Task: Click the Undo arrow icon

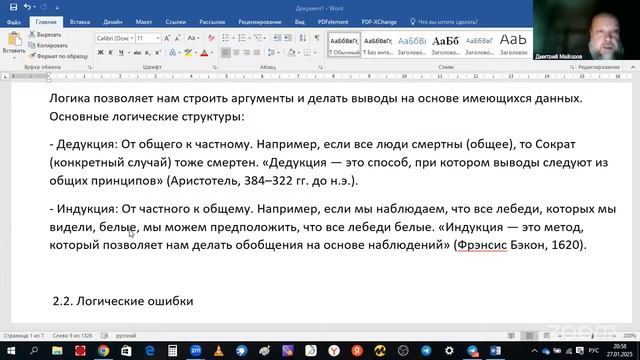Action: point(27,7)
